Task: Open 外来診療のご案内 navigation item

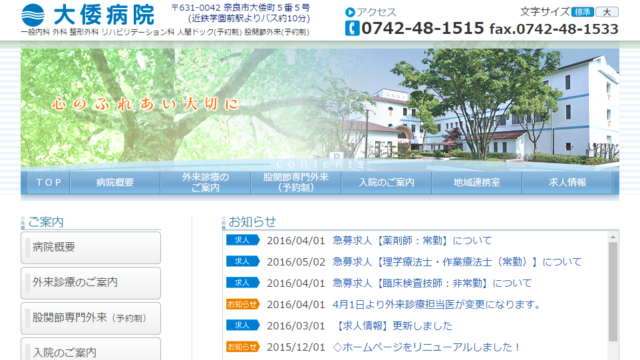Action: click(205, 182)
